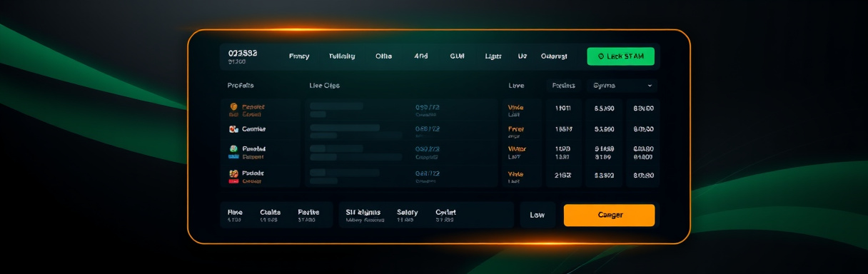Click the blue odds value in the first row
The width and height of the screenshot is (868, 274).
[428, 107]
